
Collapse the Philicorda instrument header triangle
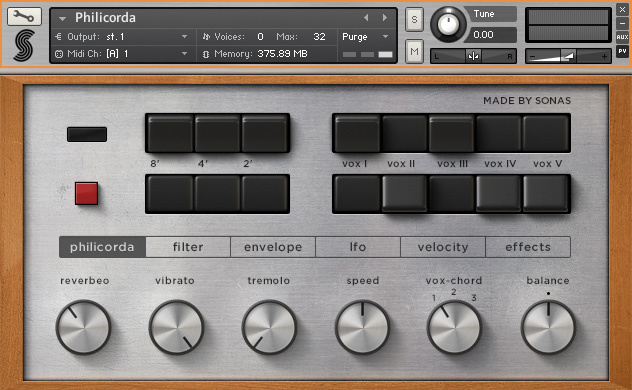(x=62, y=18)
